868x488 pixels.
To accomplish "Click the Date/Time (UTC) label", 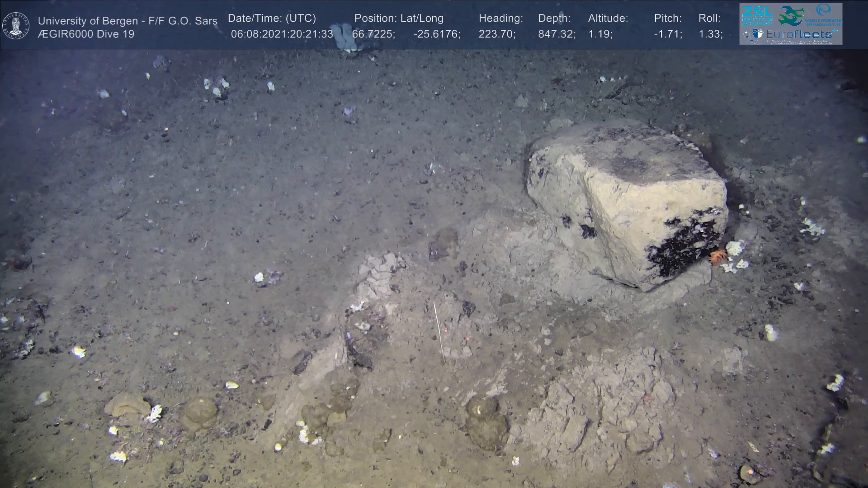I will click(x=272, y=19).
